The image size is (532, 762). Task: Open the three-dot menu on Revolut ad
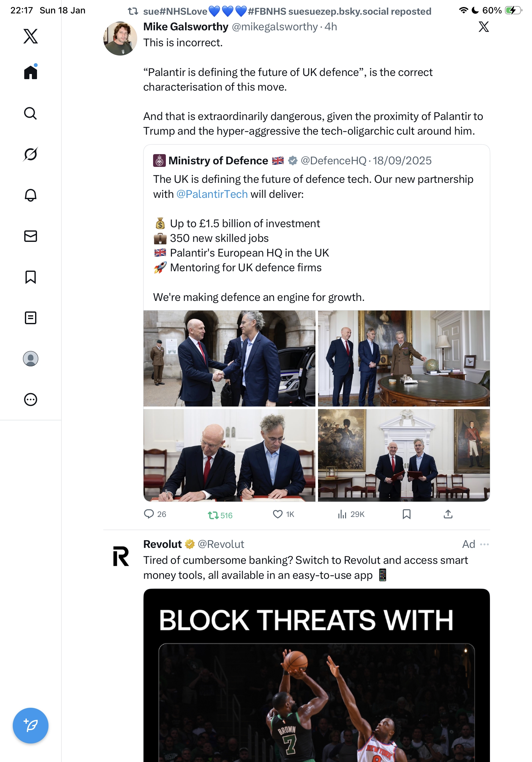coord(484,544)
